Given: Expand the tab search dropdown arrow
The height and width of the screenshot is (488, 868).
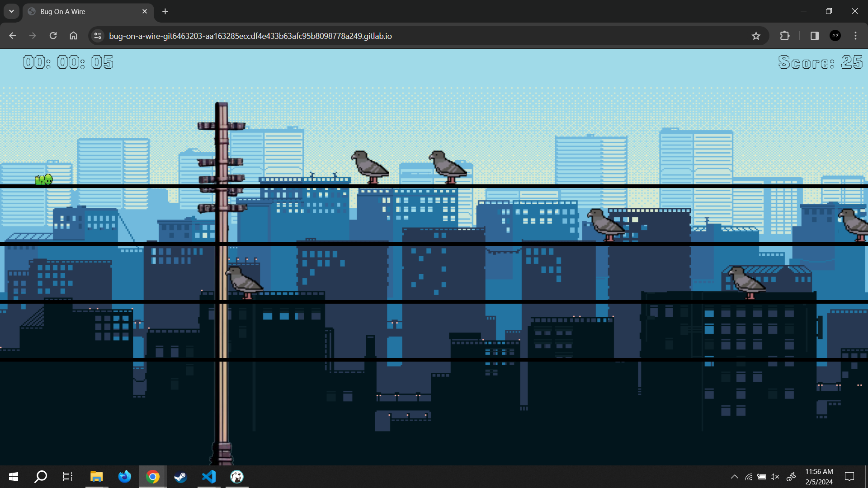Looking at the screenshot, I should [11, 11].
